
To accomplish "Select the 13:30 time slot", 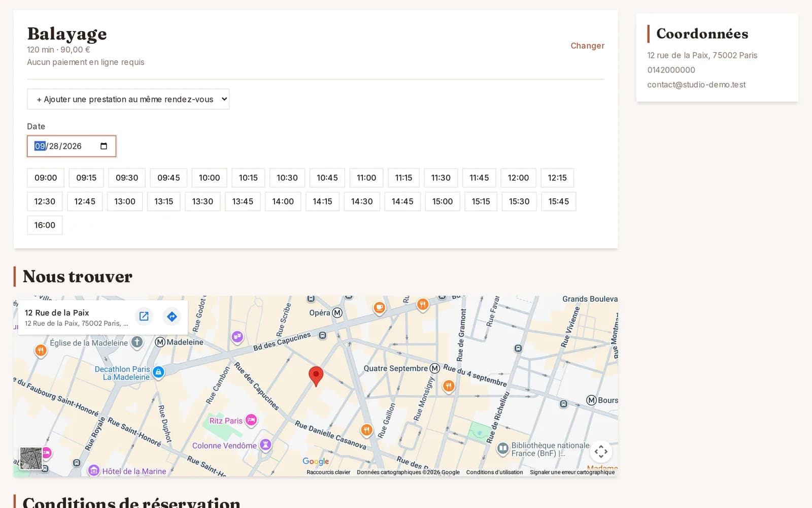I will click(x=202, y=202).
